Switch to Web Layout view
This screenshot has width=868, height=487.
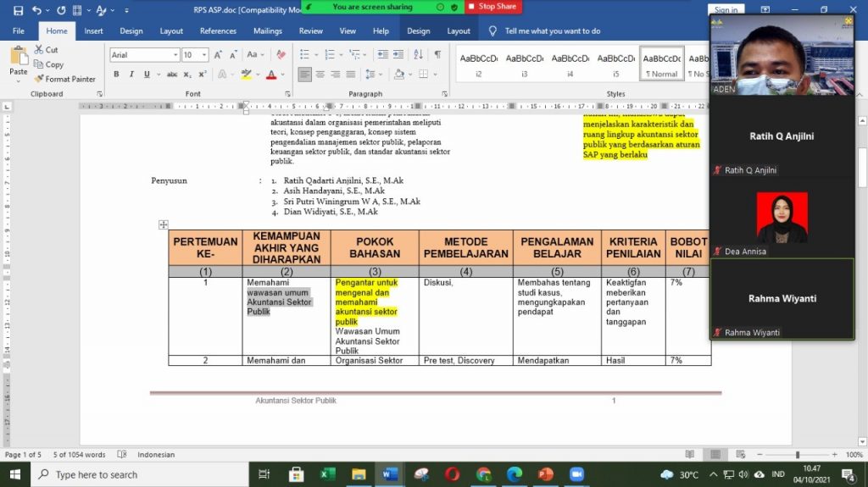point(741,454)
